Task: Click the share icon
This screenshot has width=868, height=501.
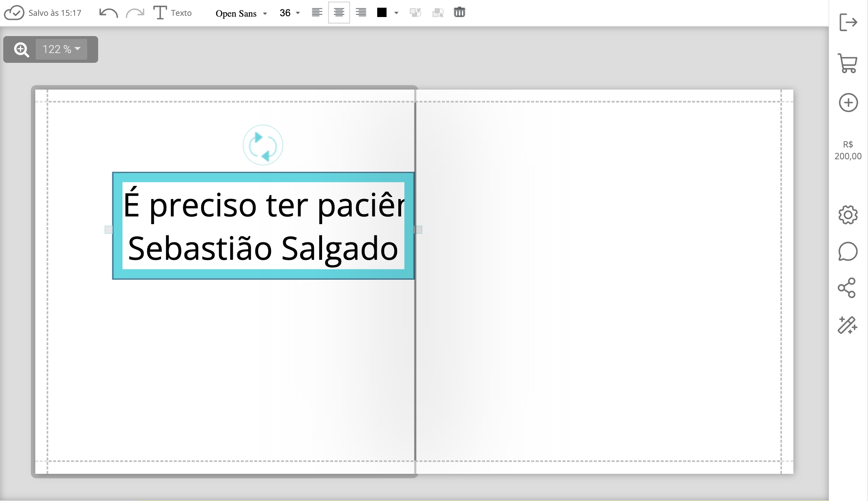Action: [x=847, y=288]
